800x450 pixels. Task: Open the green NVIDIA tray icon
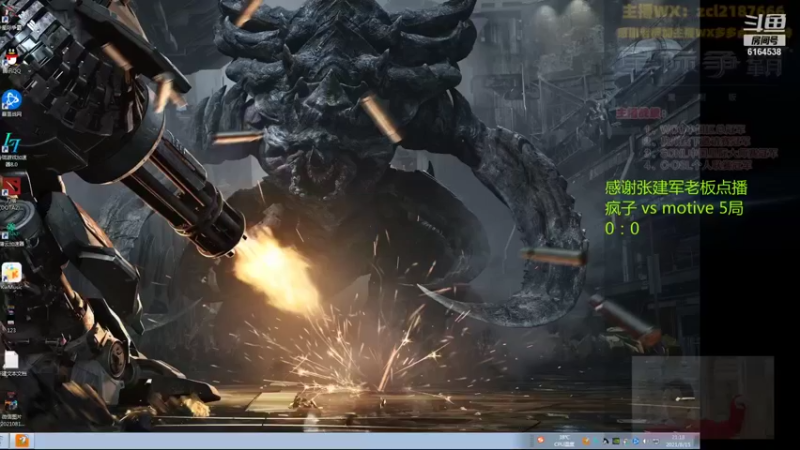coord(616,441)
